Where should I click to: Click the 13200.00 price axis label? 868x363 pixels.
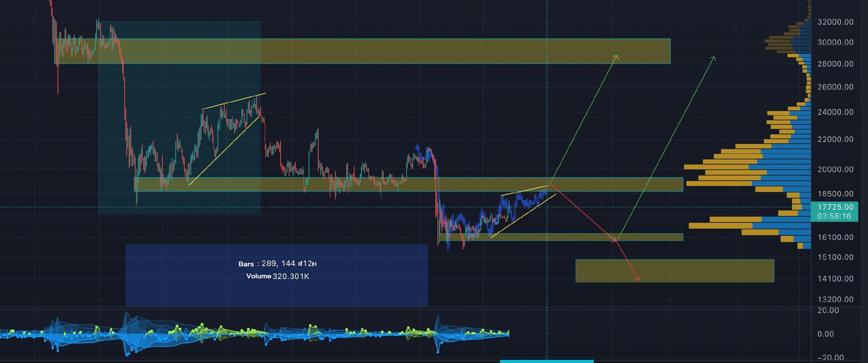pos(835,299)
